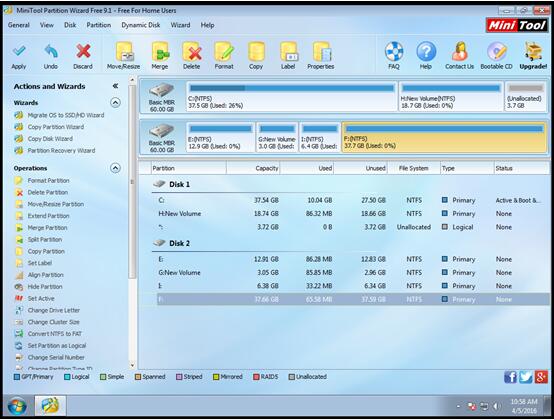
Task: Click Split Partition operation
Action: click(39, 239)
